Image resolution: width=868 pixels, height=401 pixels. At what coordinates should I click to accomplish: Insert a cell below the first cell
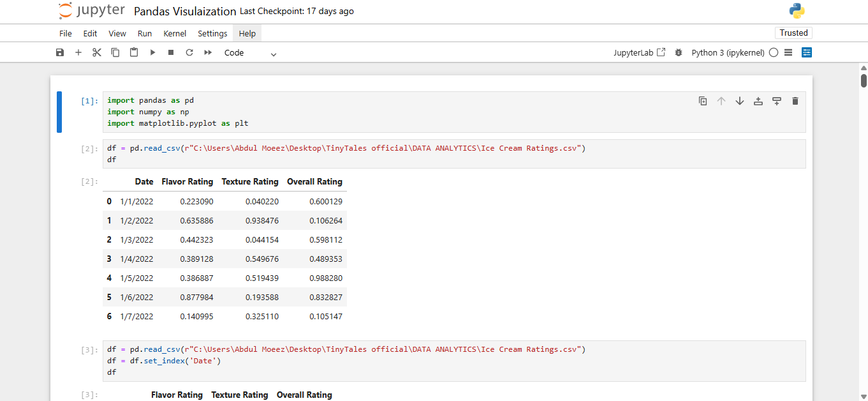click(x=777, y=101)
